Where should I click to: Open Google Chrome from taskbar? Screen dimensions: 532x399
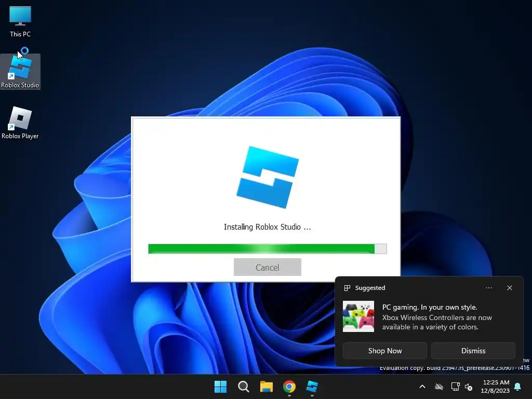[x=289, y=387]
